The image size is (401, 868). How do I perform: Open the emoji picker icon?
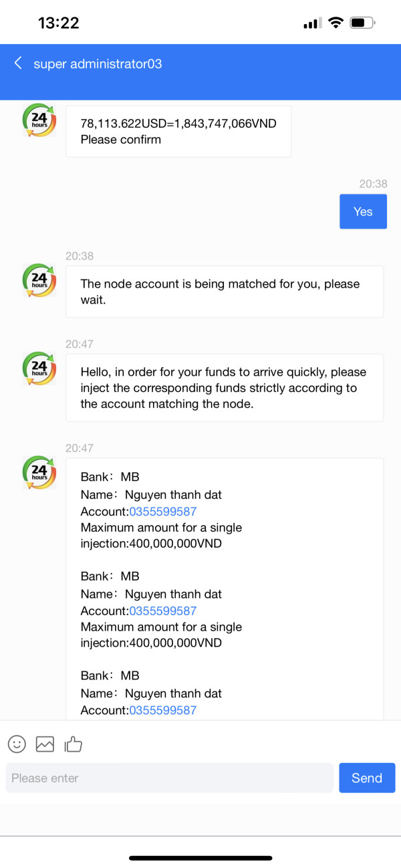coord(17,743)
